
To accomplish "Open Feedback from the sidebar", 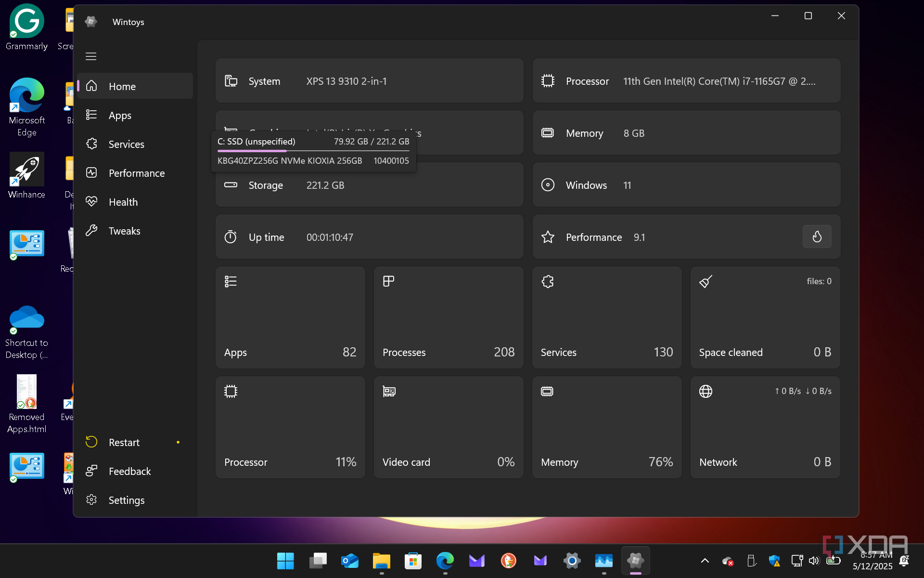I will [135, 471].
